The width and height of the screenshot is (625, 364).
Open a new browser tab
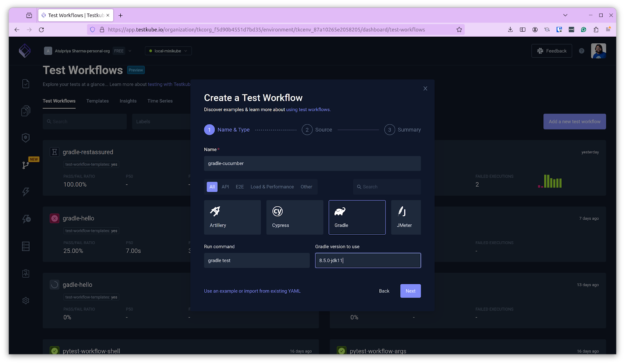pos(121,16)
